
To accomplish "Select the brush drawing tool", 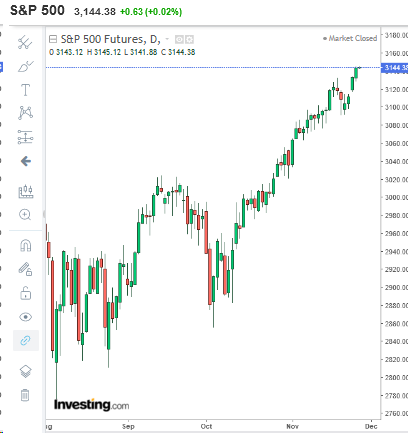I will pos(25,66).
